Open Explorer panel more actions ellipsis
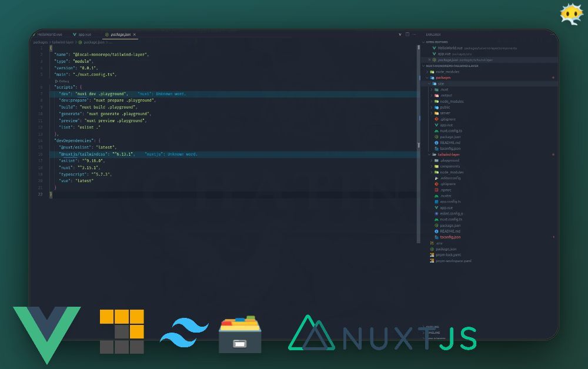The image size is (588, 369). (x=552, y=35)
